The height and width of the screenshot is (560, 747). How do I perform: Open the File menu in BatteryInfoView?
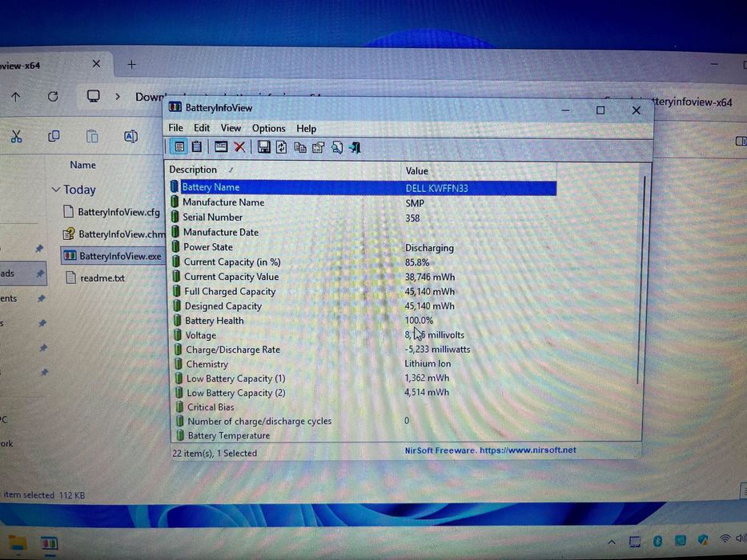[x=175, y=128]
